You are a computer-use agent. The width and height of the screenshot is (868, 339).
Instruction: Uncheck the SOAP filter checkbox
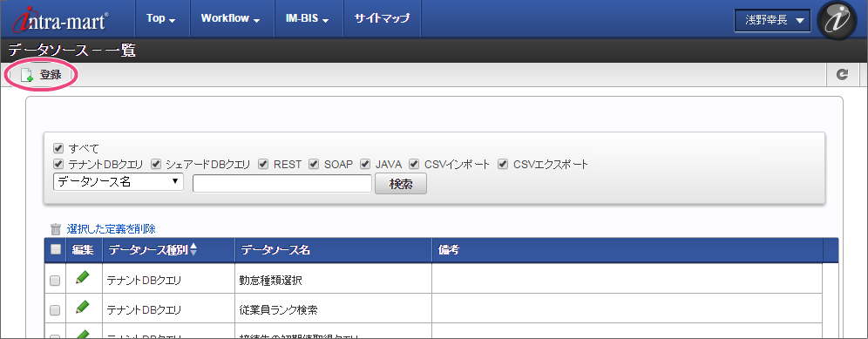[x=314, y=165]
